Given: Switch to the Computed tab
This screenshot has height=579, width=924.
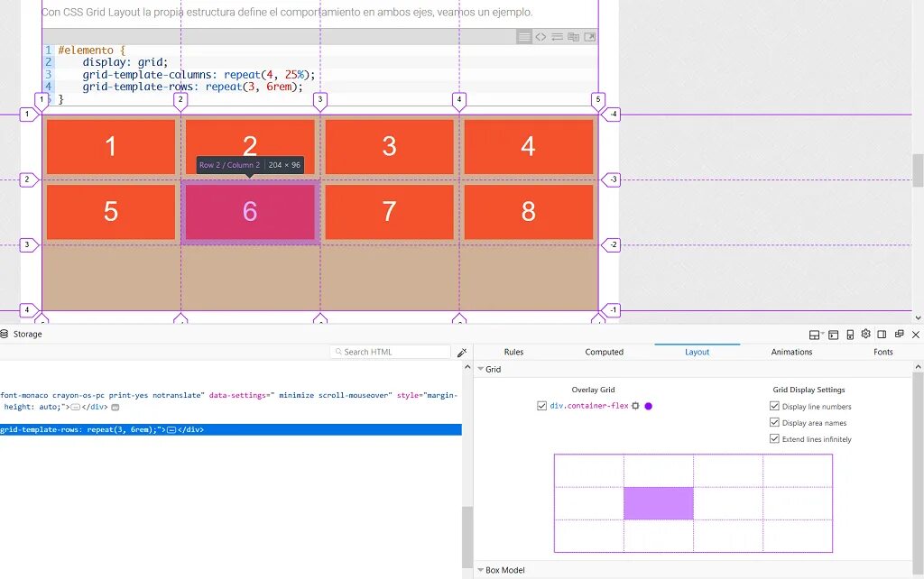Looking at the screenshot, I should [x=604, y=352].
